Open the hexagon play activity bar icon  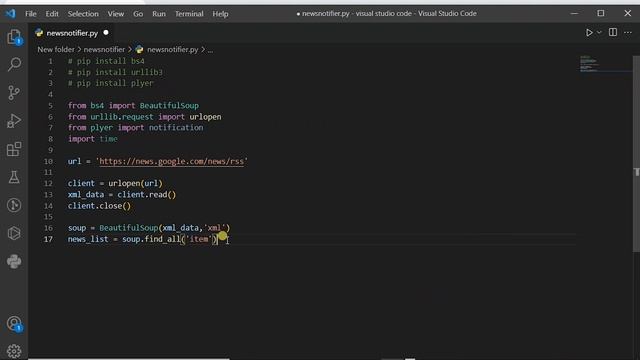(14, 233)
